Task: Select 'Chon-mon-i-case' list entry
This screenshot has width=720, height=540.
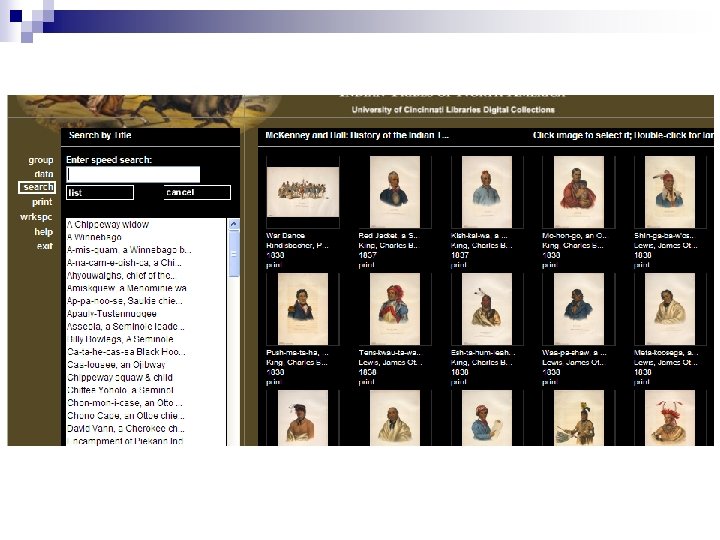Action: tap(124, 403)
